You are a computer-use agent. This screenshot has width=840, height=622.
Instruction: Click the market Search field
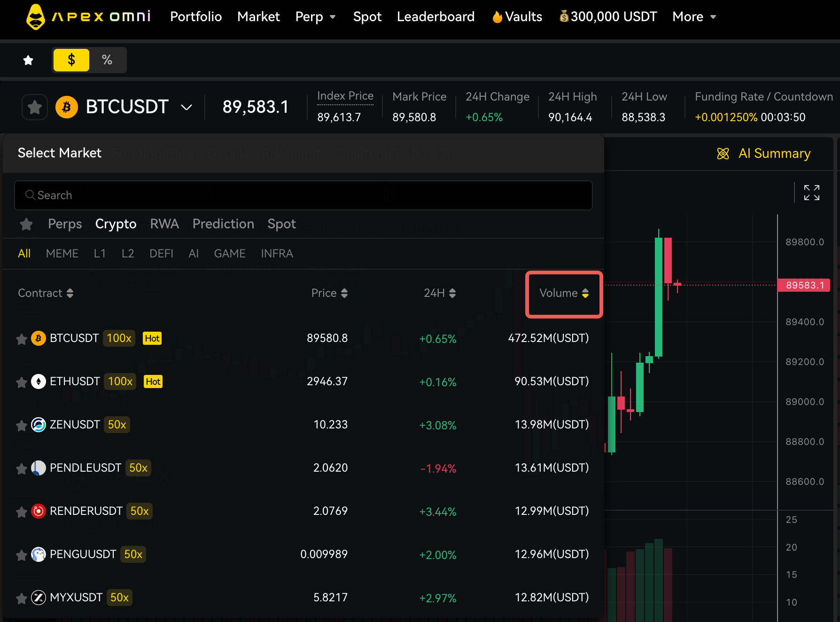point(303,195)
